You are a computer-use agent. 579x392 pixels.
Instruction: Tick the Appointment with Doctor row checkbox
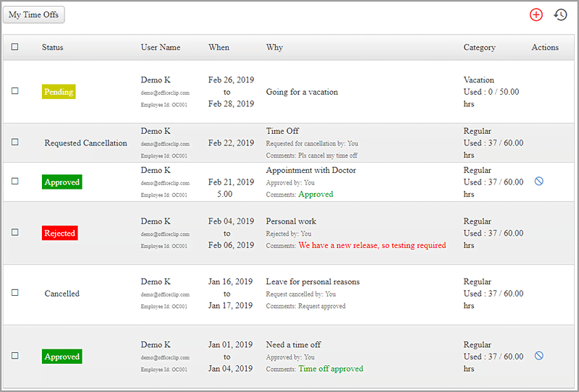click(x=15, y=182)
